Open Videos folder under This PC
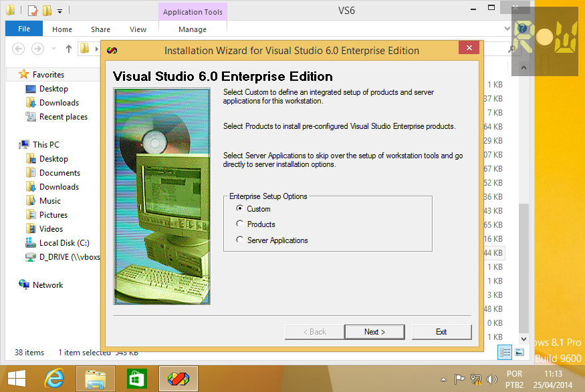 [x=51, y=229]
